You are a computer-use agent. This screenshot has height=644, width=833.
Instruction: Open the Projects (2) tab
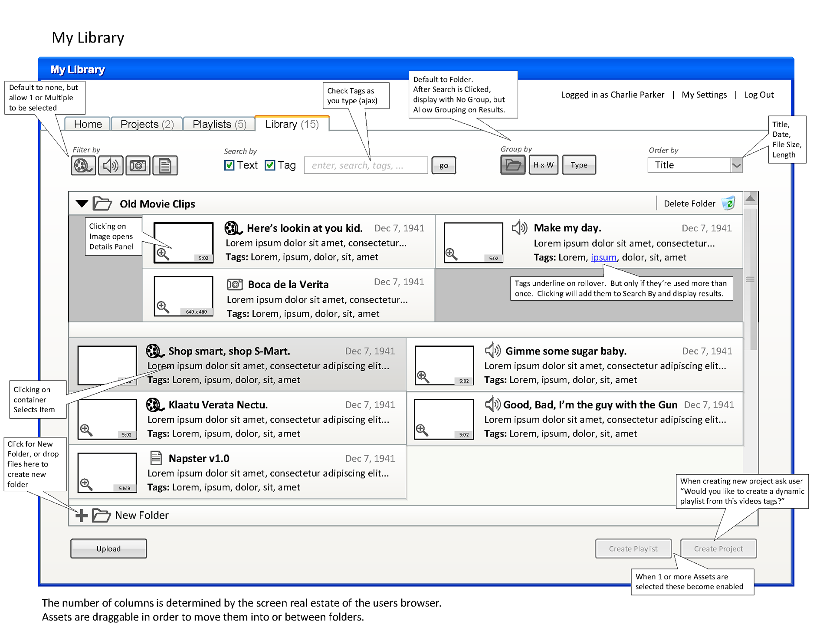coord(147,125)
